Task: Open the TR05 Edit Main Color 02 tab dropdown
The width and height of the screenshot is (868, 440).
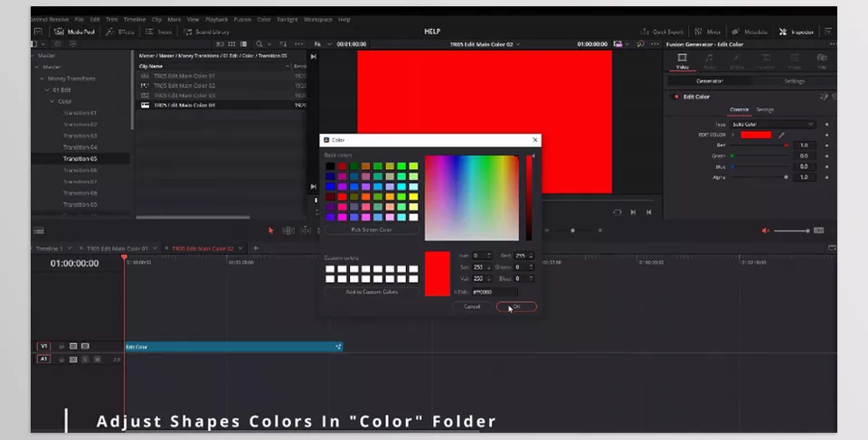Action: pos(240,248)
